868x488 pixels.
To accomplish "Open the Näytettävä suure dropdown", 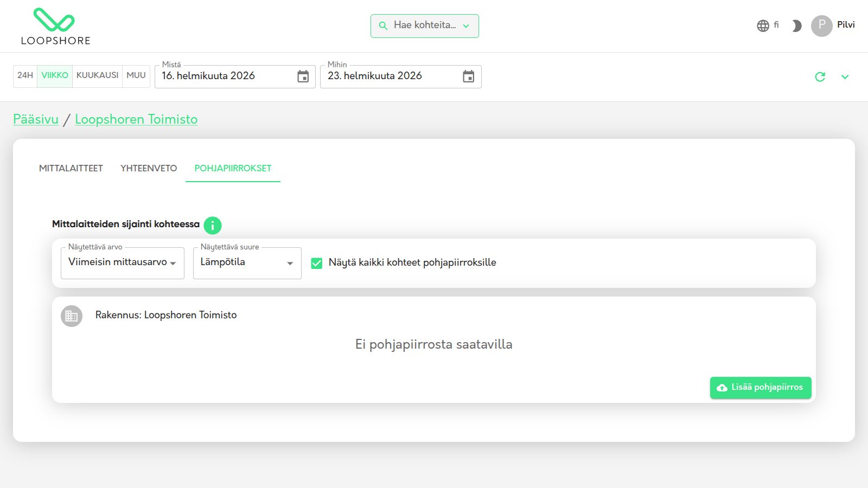I will click(247, 263).
